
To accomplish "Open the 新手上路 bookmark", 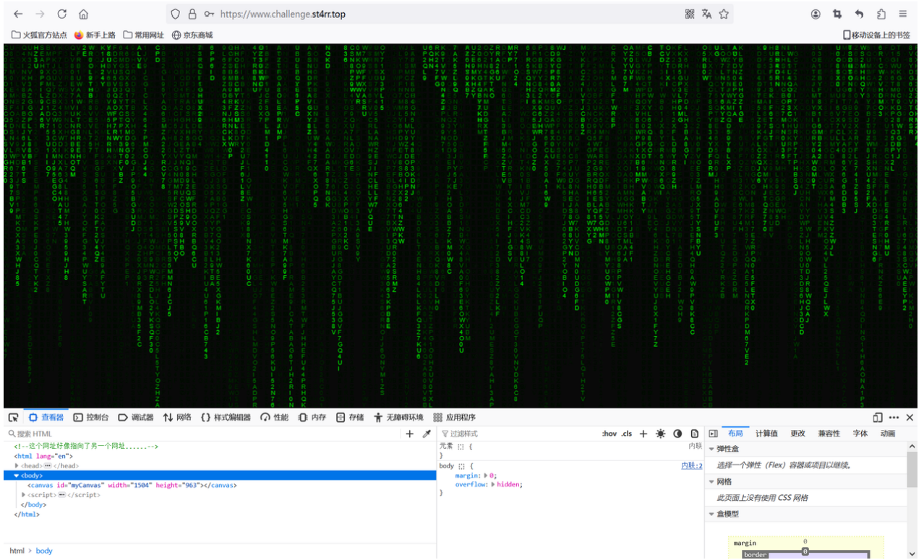I will pos(95,35).
